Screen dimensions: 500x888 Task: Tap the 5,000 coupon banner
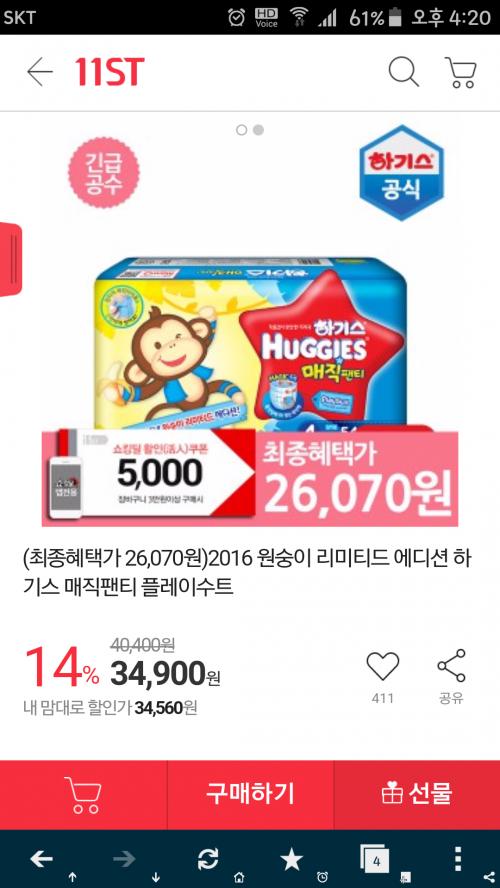(148, 475)
